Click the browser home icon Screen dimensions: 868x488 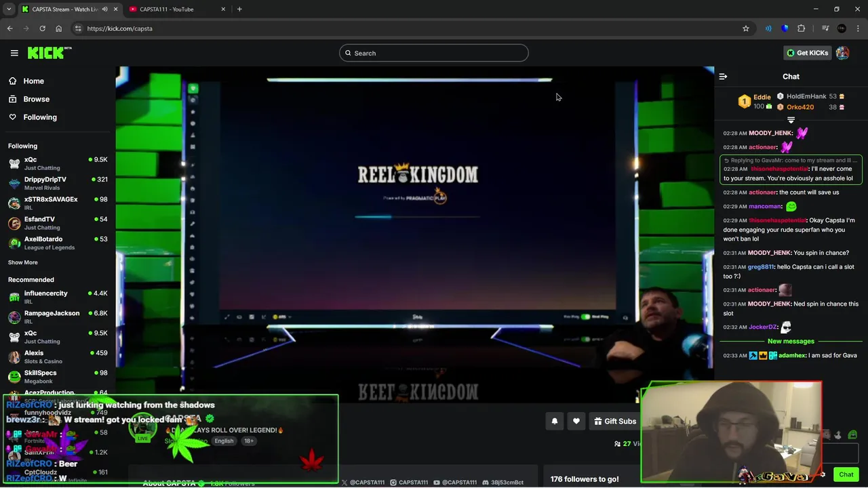58,28
